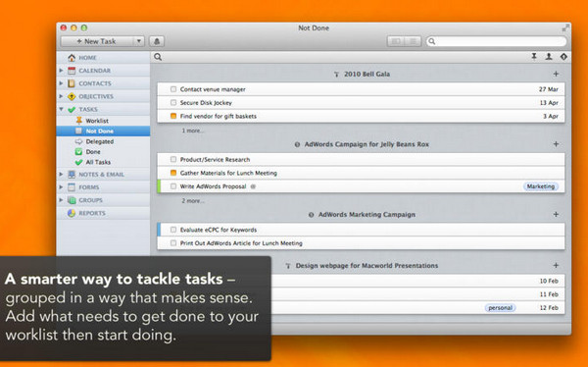Select Calendar in the sidebar
This screenshot has height=367, width=588.
(x=103, y=71)
